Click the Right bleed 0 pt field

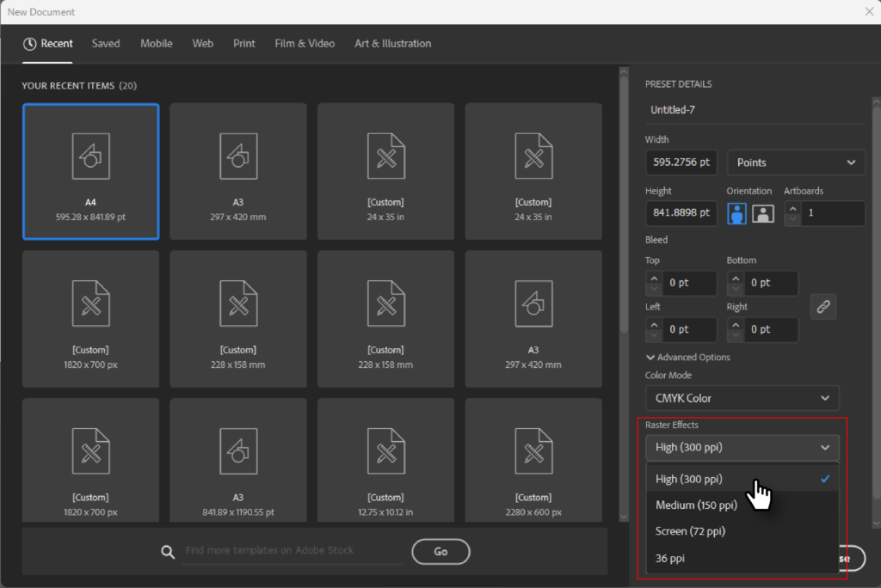pos(771,329)
